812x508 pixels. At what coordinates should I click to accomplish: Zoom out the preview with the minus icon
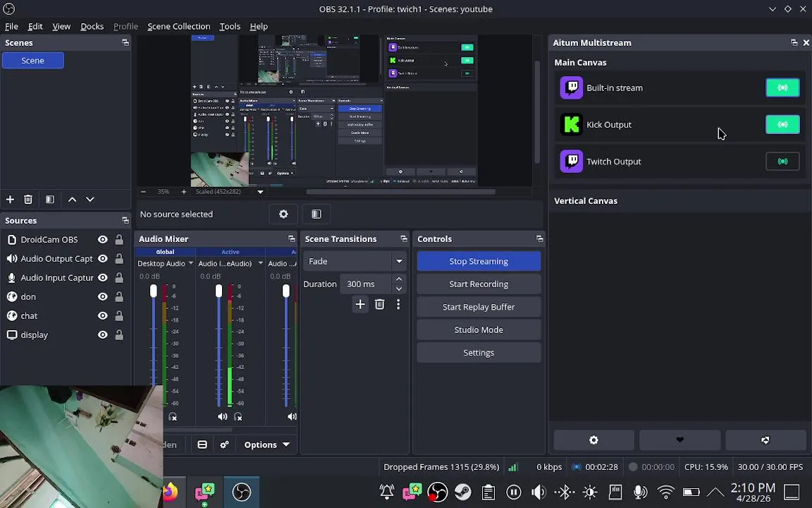[144, 192]
